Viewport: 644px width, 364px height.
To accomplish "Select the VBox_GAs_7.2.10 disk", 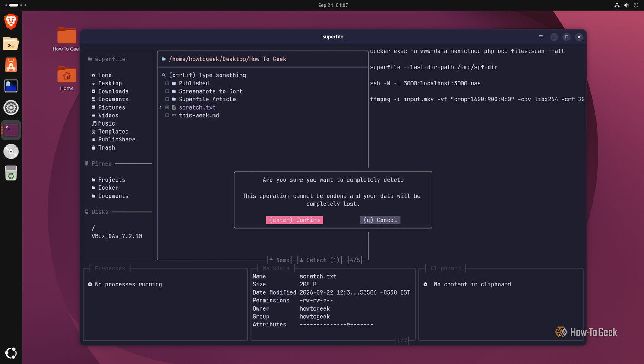I will click(117, 236).
